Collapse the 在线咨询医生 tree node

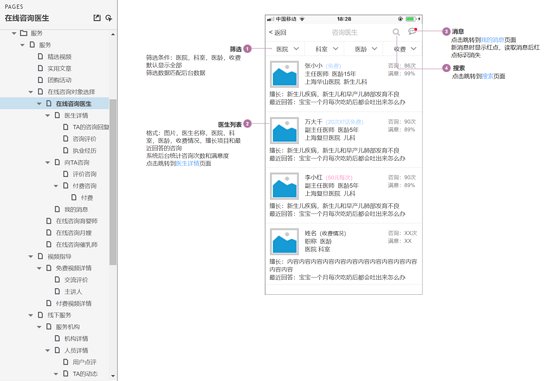click(x=39, y=104)
